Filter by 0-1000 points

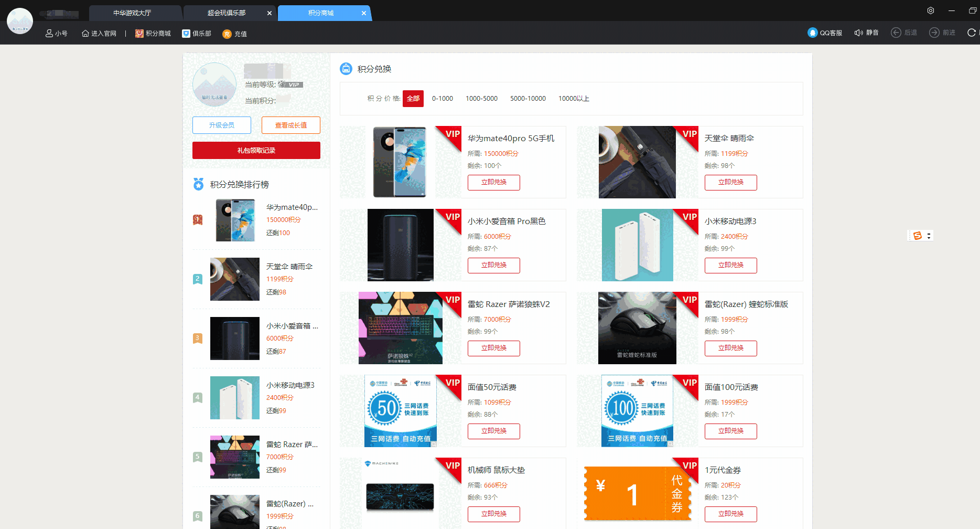(443, 99)
